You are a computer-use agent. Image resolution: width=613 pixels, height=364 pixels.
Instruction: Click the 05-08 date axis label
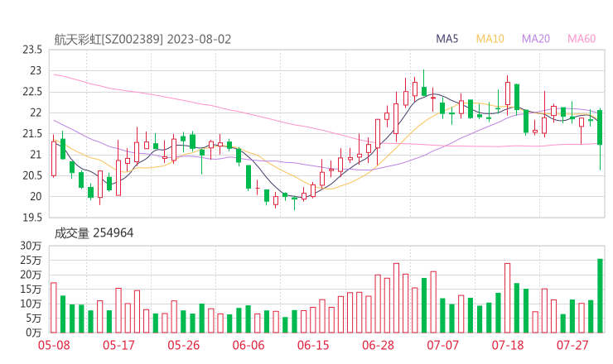point(54,345)
